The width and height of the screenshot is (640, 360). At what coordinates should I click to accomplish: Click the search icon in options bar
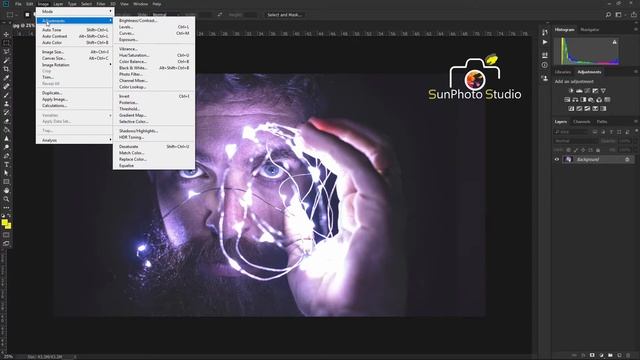pyautogui.click(x=608, y=15)
